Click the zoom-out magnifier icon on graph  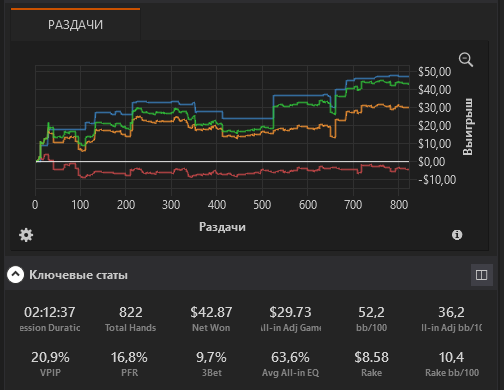pos(466,60)
